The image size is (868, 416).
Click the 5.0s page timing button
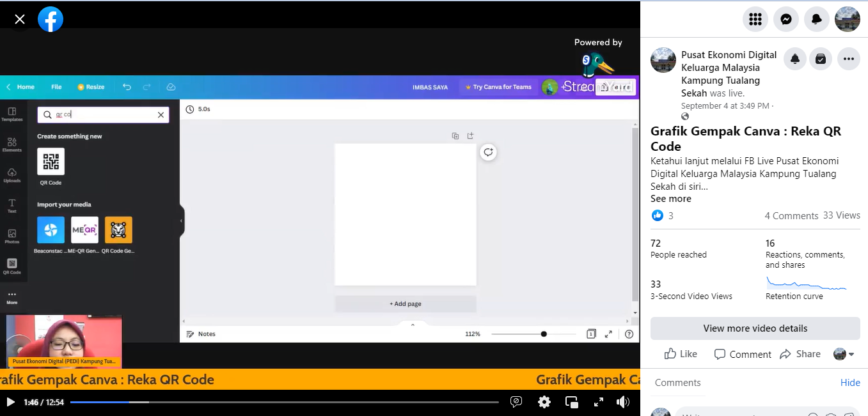click(198, 109)
